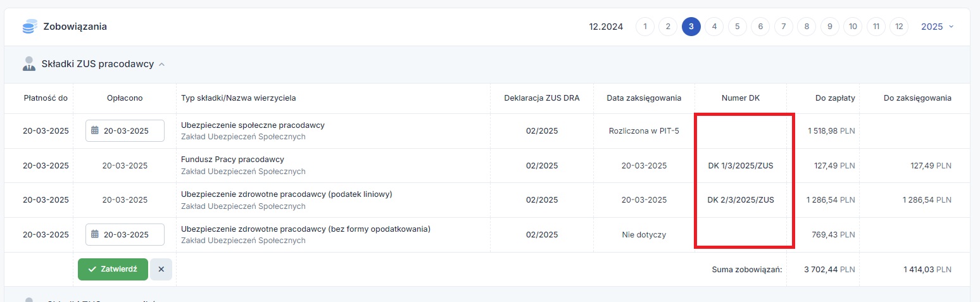980x302 pixels.
Task: Edit payment date for zdrowotne bez formy opodatkowania
Action: click(x=125, y=234)
